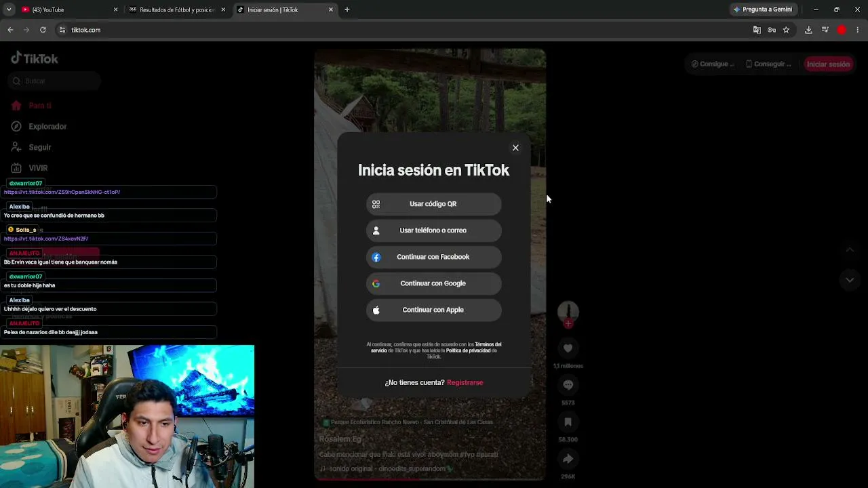Image resolution: width=868 pixels, height=488 pixels.
Task: Open the translate page icon
Action: pyautogui.click(x=757, y=30)
